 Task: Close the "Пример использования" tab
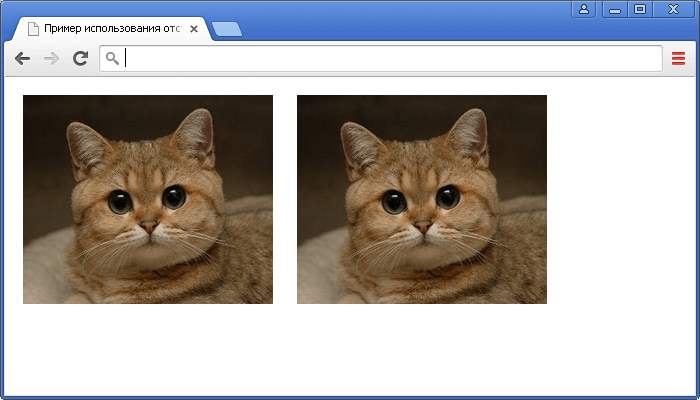click(194, 29)
